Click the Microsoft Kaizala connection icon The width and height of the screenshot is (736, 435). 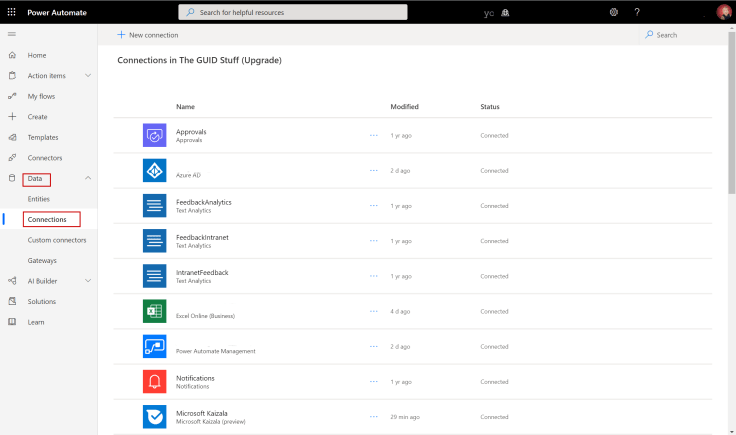(x=154, y=416)
